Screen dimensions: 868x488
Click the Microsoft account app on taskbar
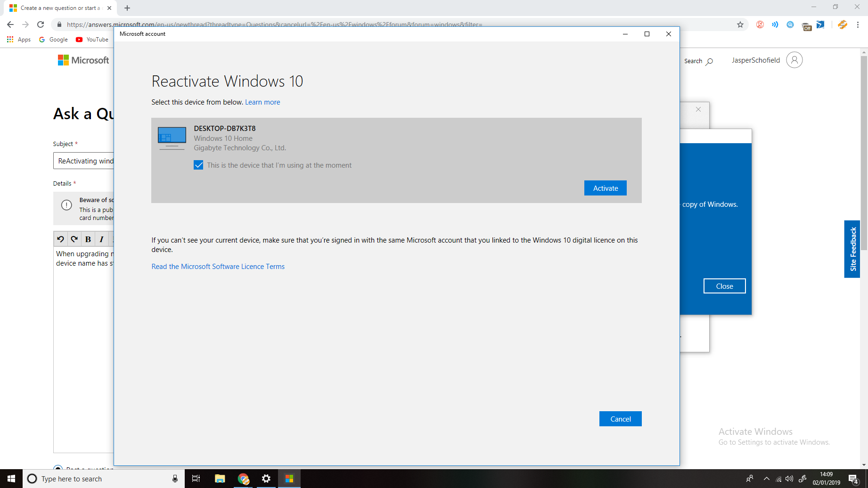pyautogui.click(x=289, y=479)
